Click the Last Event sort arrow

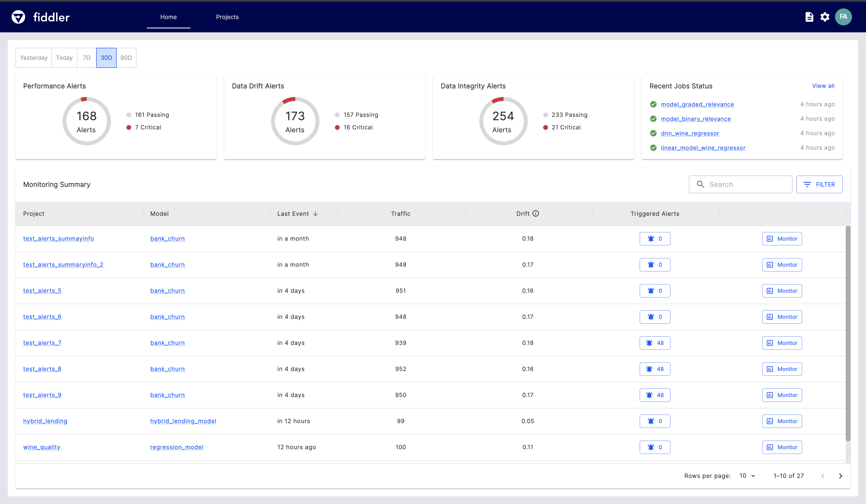coord(316,214)
